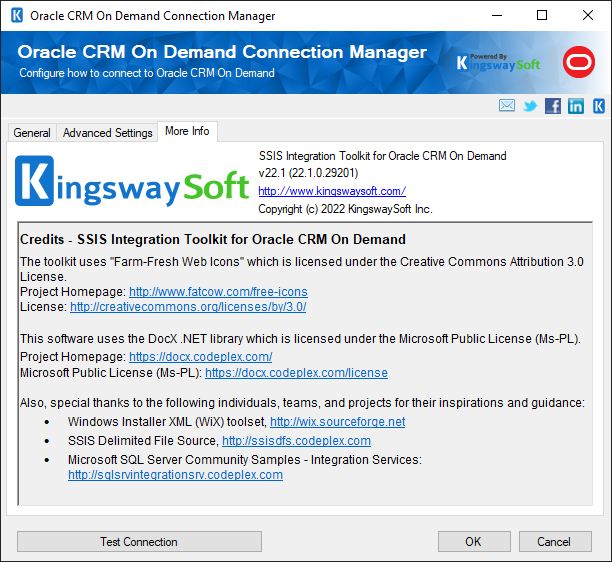The image size is (612, 562).
Task: Select the More Info tab
Action: [x=187, y=131]
